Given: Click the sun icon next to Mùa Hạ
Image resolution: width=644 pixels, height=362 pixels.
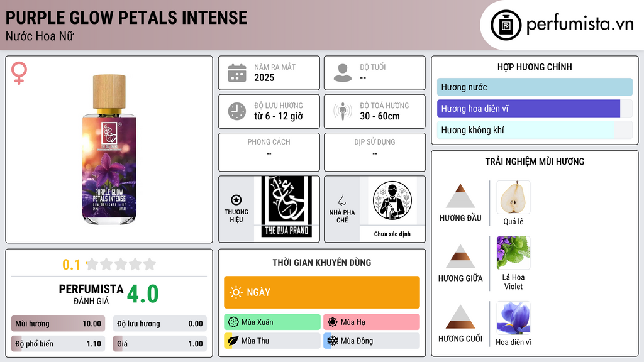Looking at the screenshot, I should (333, 322).
